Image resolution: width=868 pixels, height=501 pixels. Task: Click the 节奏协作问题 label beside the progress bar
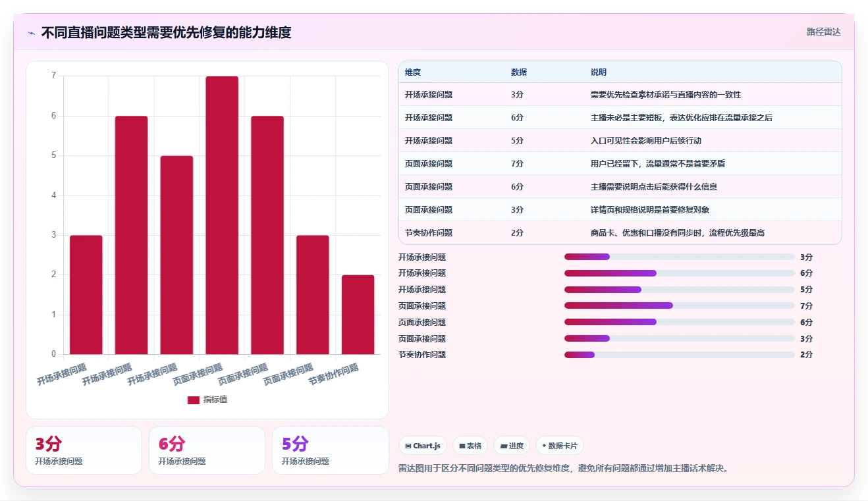pos(422,355)
